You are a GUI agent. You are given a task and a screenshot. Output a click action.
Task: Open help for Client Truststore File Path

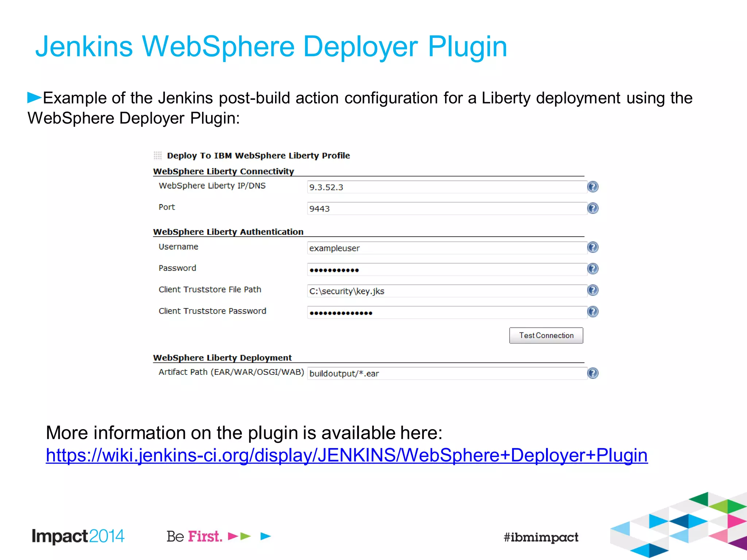click(x=593, y=290)
